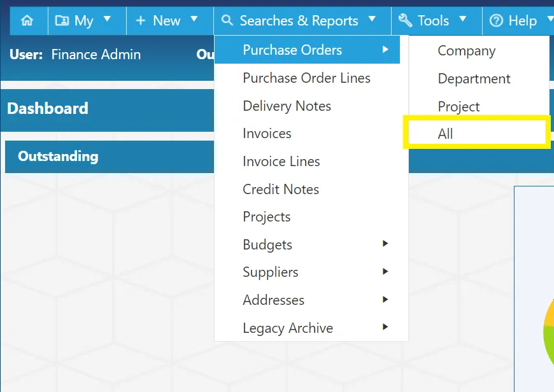
Task: Click the question mark Help icon
Action: [x=496, y=20]
